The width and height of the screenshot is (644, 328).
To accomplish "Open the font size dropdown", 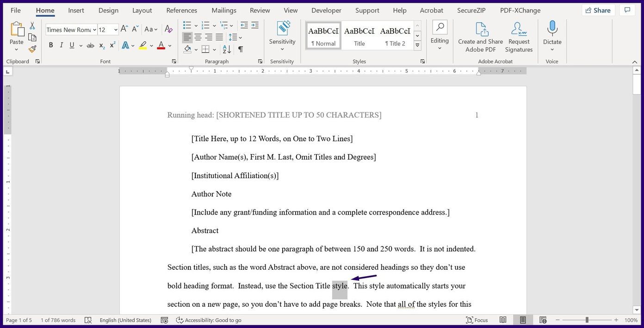I will [x=115, y=30].
